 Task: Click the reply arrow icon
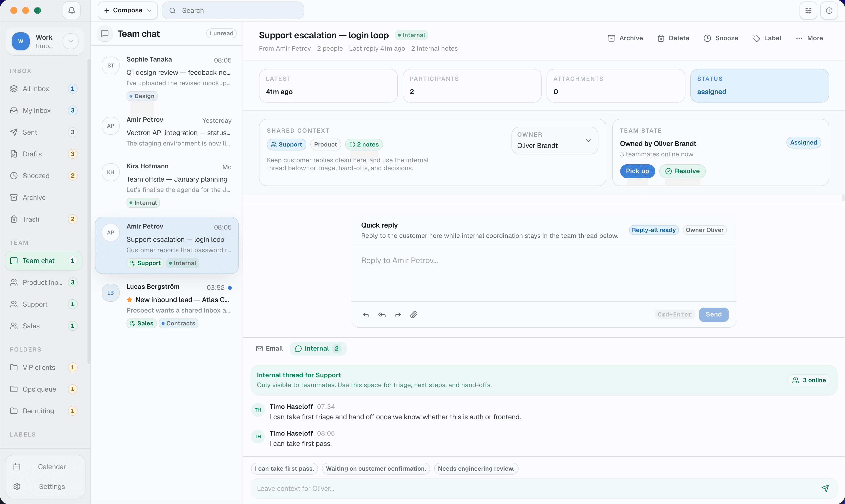(366, 315)
